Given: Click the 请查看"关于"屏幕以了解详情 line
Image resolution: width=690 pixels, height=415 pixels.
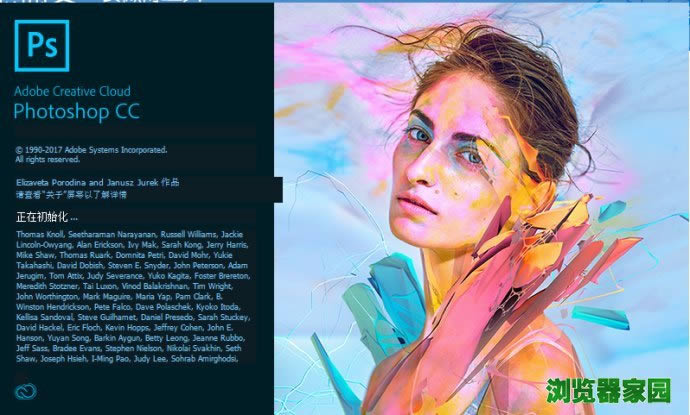Looking at the screenshot, I should pyautogui.click(x=71, y=194).
